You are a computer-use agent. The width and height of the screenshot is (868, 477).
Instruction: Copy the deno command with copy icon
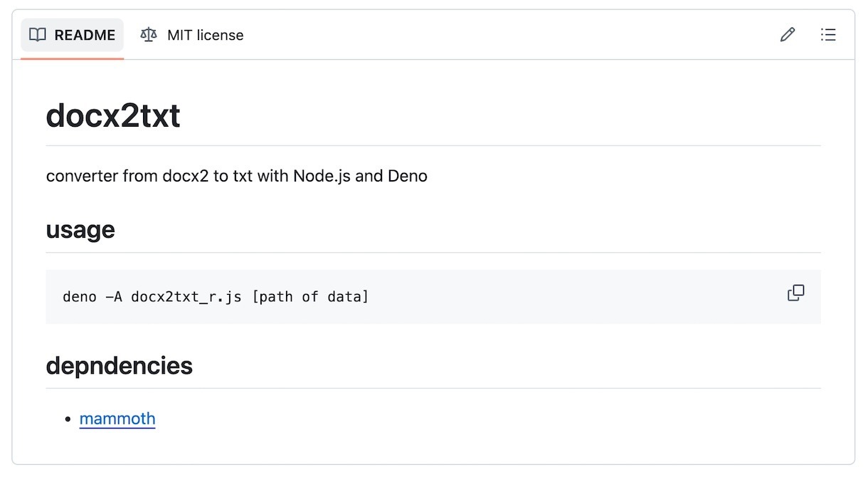point(795,293)
